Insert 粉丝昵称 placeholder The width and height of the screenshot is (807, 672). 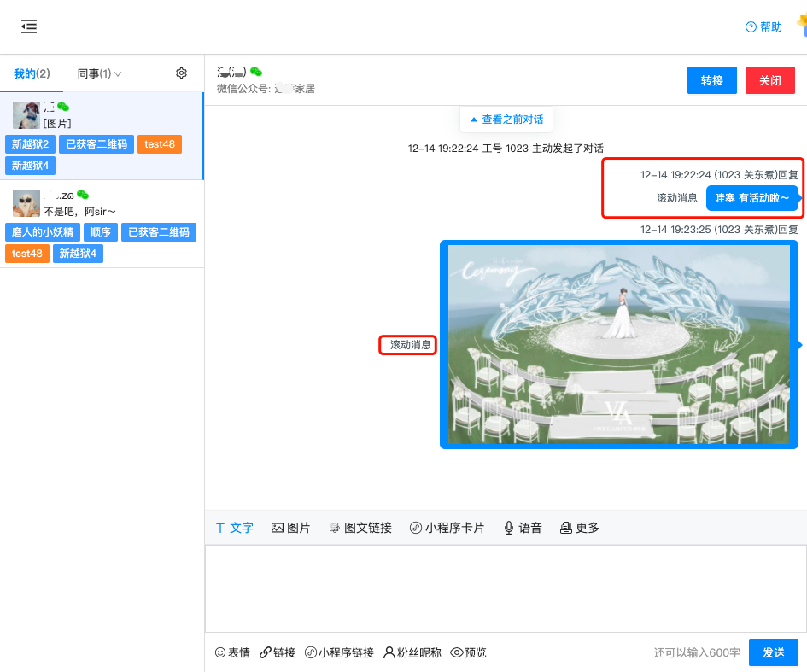point(412,652)
